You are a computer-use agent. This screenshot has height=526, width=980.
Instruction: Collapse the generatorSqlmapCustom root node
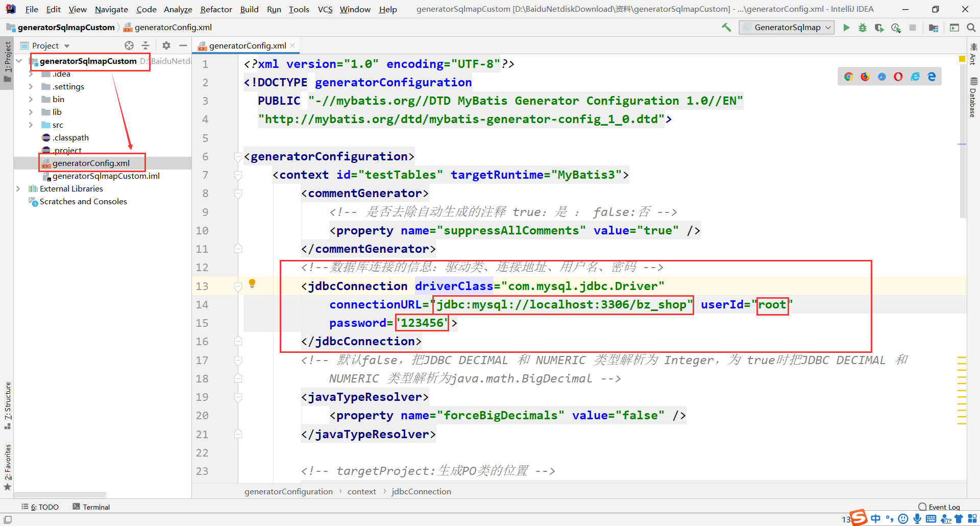click(19, 61)
